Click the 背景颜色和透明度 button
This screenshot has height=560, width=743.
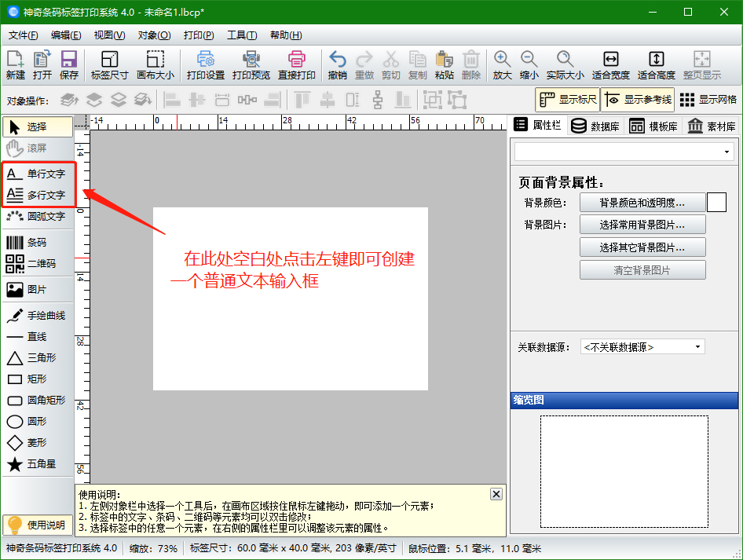[642, 203]
